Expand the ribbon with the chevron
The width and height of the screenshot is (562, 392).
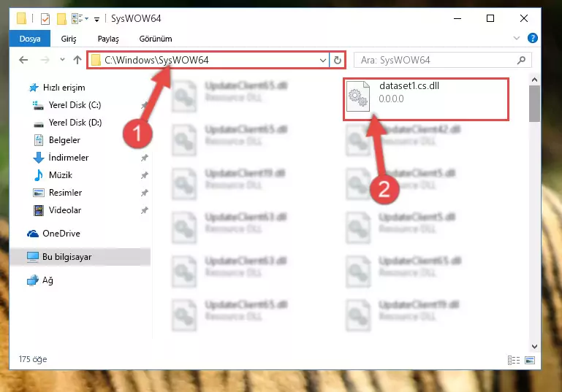[517, 38]
